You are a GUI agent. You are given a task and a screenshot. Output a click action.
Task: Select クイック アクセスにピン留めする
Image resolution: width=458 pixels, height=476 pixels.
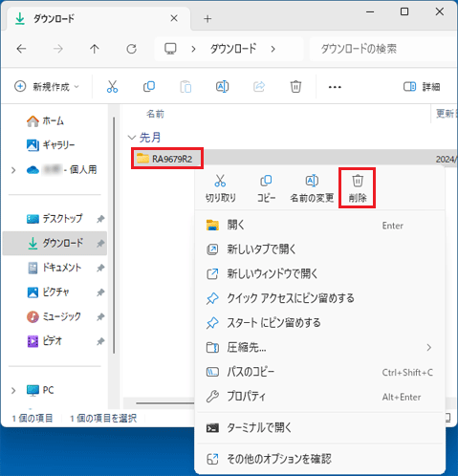tap(319, 298)
